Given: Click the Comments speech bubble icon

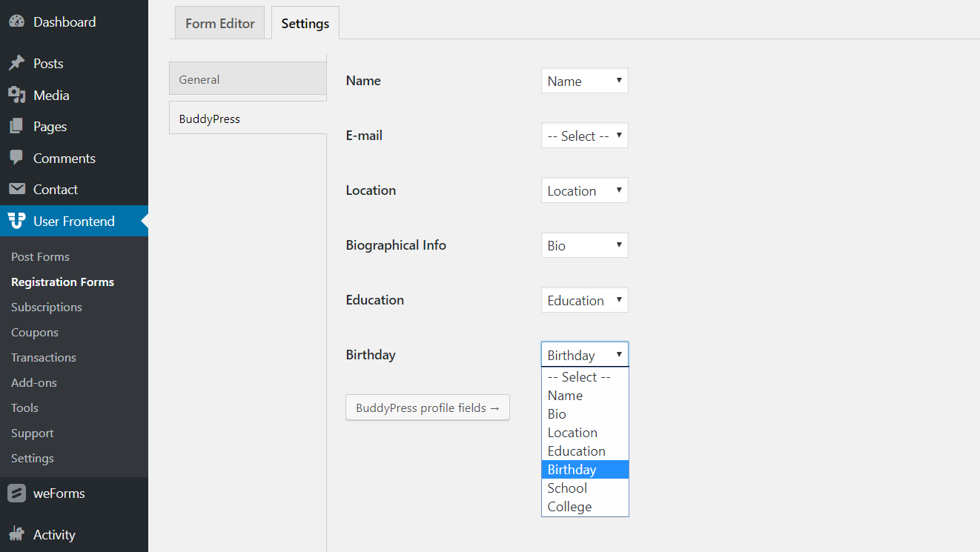Looking at the screenshot, I should (16, 158).
